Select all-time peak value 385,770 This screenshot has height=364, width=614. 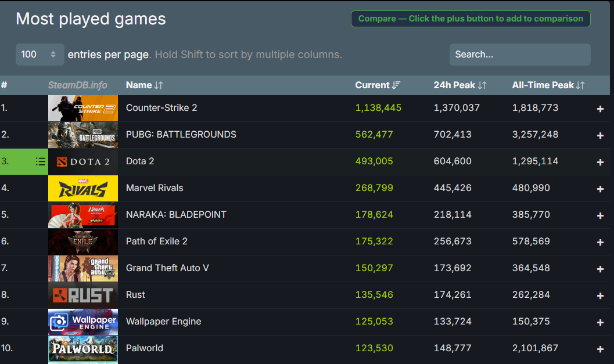pyautogui.click(x=531, y=214)
